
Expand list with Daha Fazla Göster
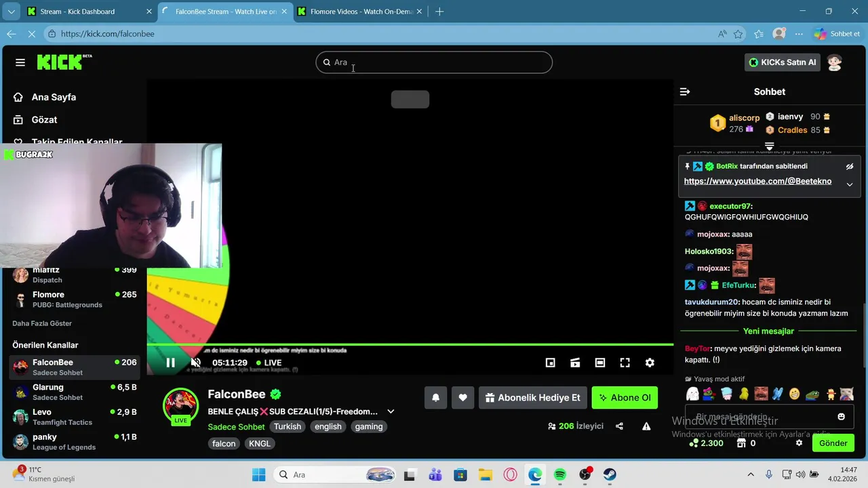[x=42, y=323]
